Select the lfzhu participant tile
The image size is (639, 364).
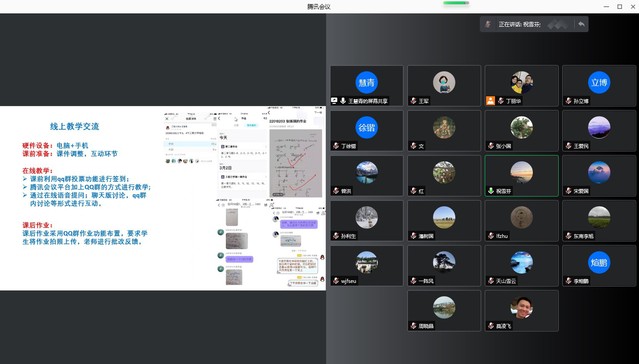[522, 221]
